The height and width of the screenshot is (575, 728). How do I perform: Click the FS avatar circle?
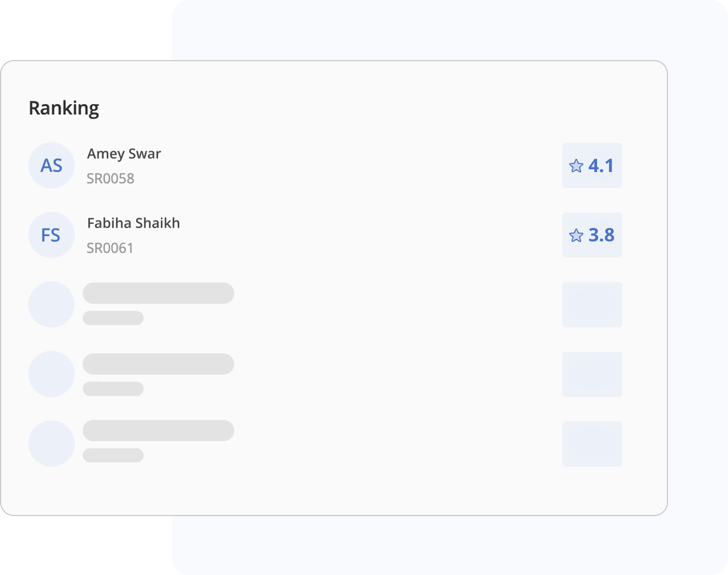(51, 235)
